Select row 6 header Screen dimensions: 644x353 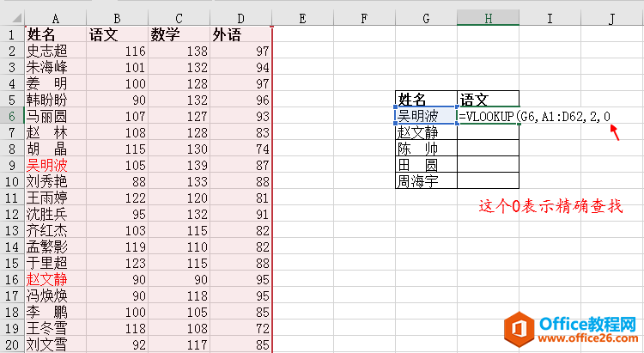tap(12, 116)
